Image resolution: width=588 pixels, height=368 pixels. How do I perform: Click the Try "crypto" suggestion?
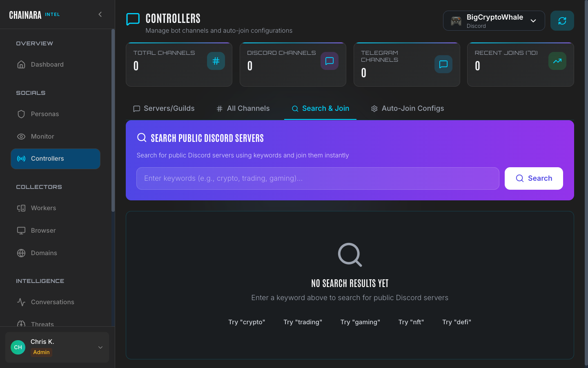coord(247,322)
